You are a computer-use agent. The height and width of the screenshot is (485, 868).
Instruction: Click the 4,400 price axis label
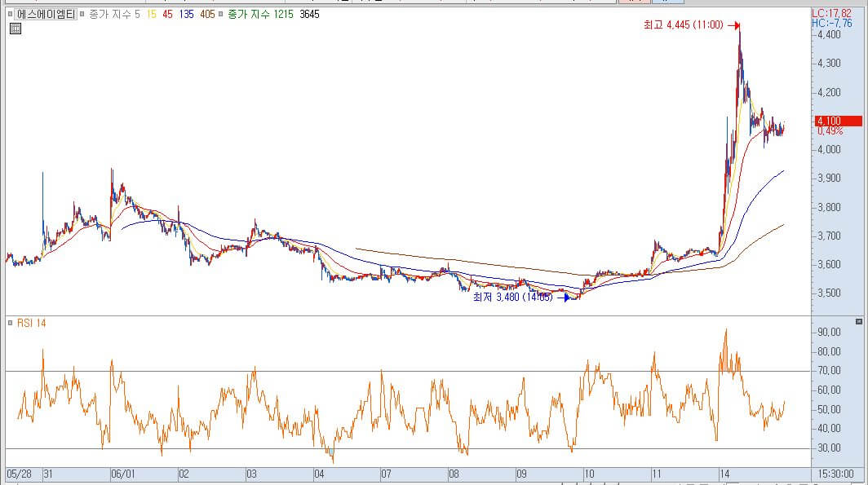[829, 35]
